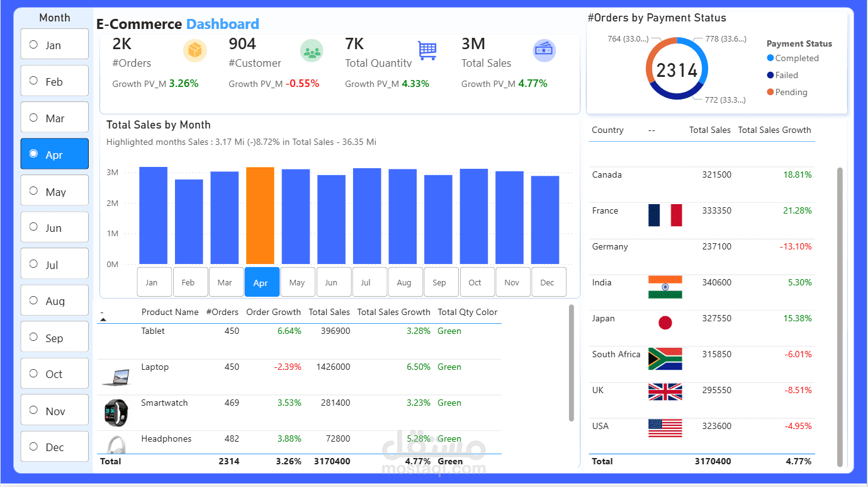Click the banknote icon on the Total Sales card
Screen dimensions: 868x487
click(x=544, y=50)
